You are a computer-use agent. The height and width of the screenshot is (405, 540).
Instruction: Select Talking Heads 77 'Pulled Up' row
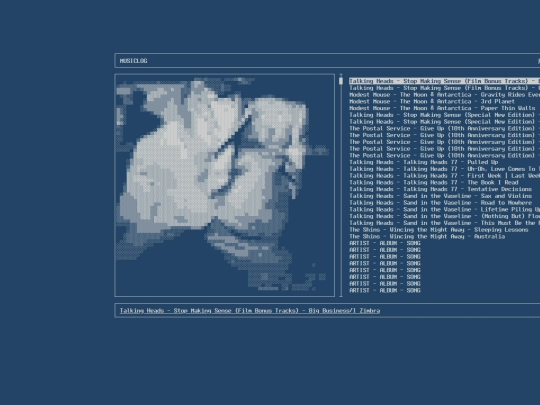coord(424,162)
